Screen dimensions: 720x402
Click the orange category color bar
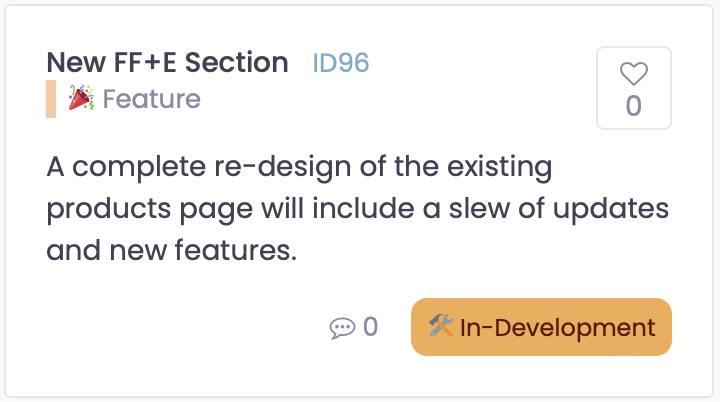tap(51, 99)
